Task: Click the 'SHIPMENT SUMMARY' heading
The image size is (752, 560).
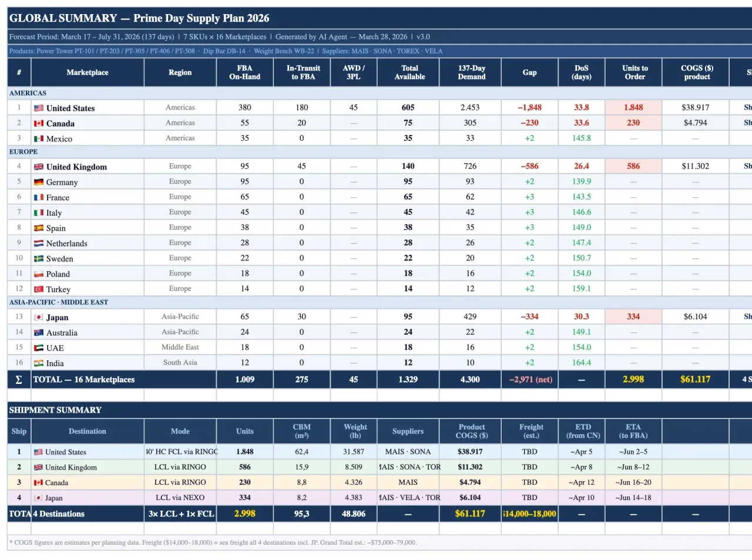Action: (55, 410)
